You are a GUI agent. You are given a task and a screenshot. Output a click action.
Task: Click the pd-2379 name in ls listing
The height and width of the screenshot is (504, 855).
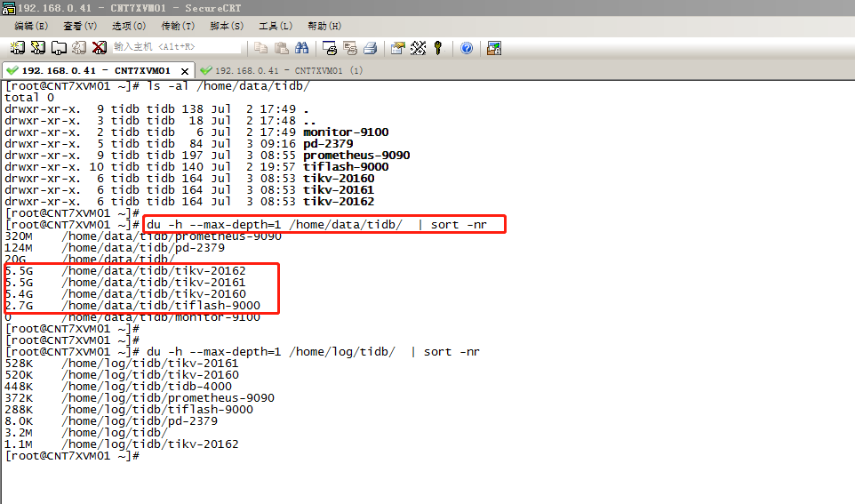point(328,143)
